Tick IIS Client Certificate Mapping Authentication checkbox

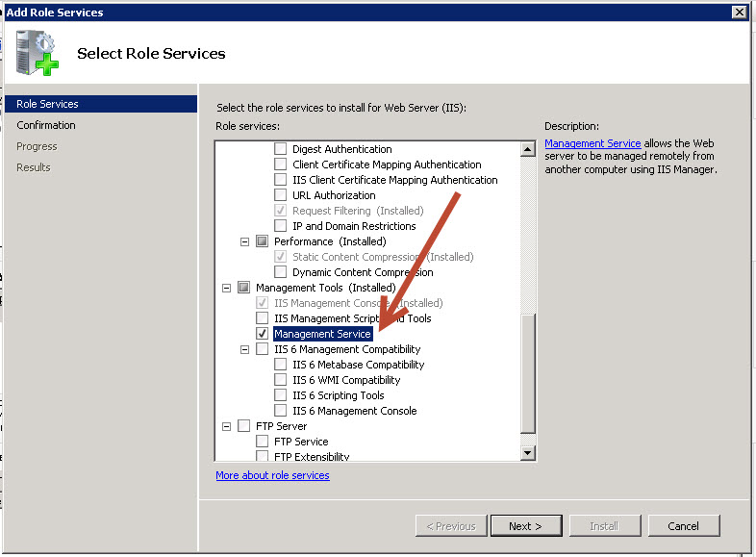tap(280, 179)
